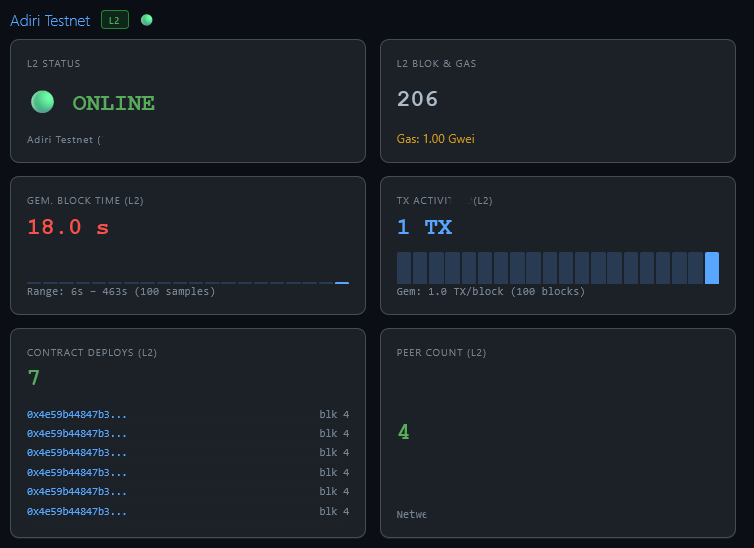
Task: Select the Gas: 1.00 Gwei value
Action: point(435,139)
